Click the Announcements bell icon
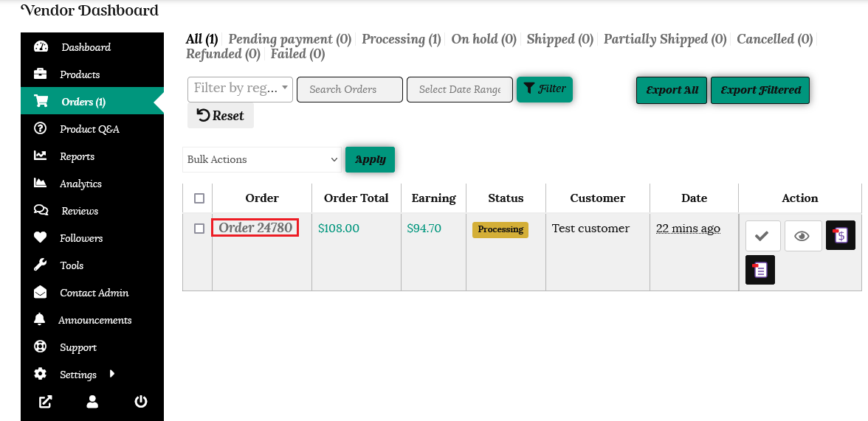The image size is (868, 421). (x=41, y=320)
